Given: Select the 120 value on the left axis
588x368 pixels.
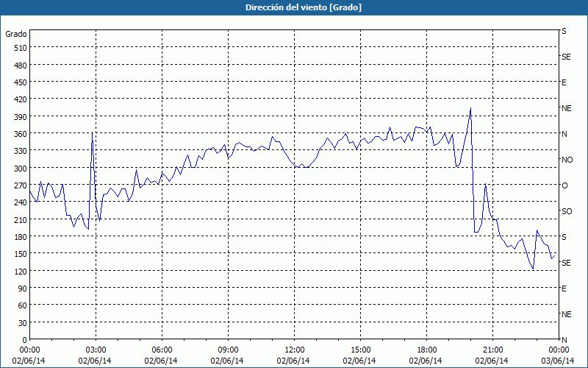Looking at the screenshot, I should tap(21, 271).
